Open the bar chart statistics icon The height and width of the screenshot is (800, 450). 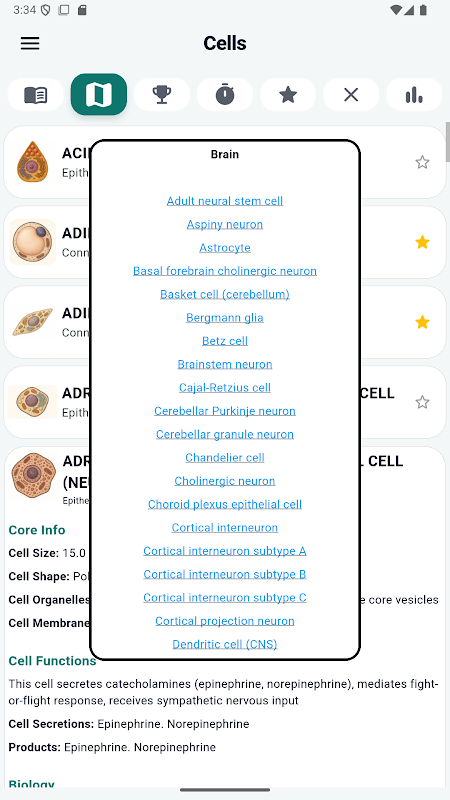414,95
